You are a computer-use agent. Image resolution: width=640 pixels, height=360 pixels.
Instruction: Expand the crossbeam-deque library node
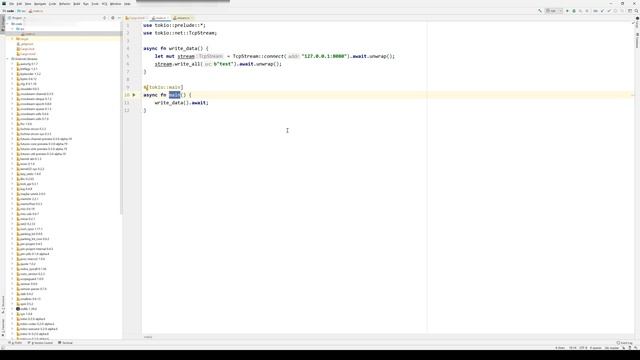13,99
